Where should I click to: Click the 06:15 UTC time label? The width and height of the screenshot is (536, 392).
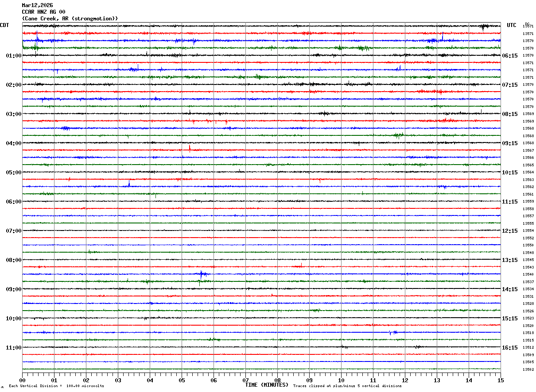[510, 56]
